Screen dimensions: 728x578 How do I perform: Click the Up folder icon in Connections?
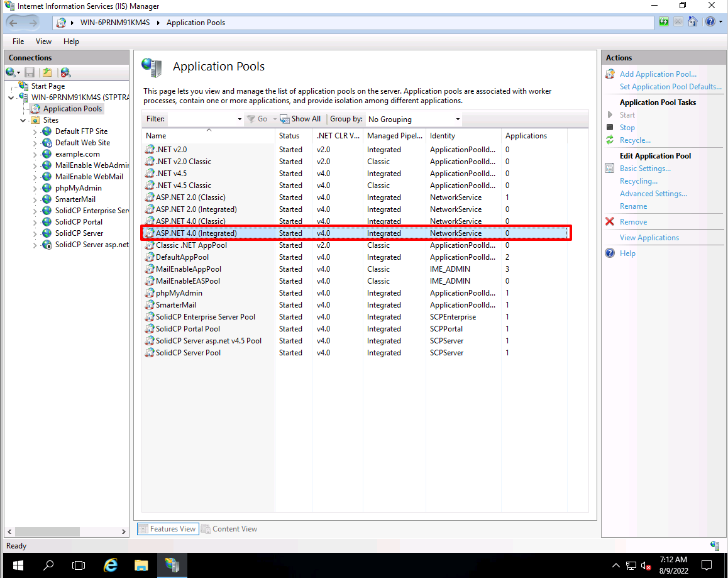47,72
